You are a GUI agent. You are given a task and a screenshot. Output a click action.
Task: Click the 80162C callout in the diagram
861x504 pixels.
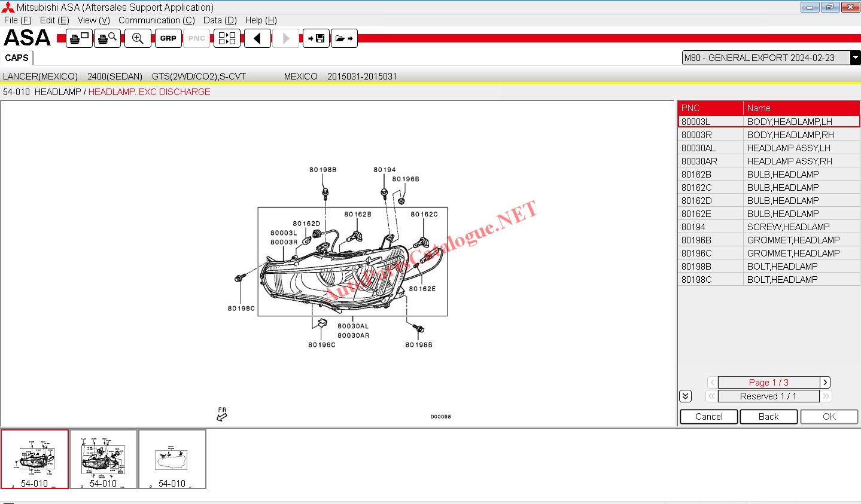[424, 214]
